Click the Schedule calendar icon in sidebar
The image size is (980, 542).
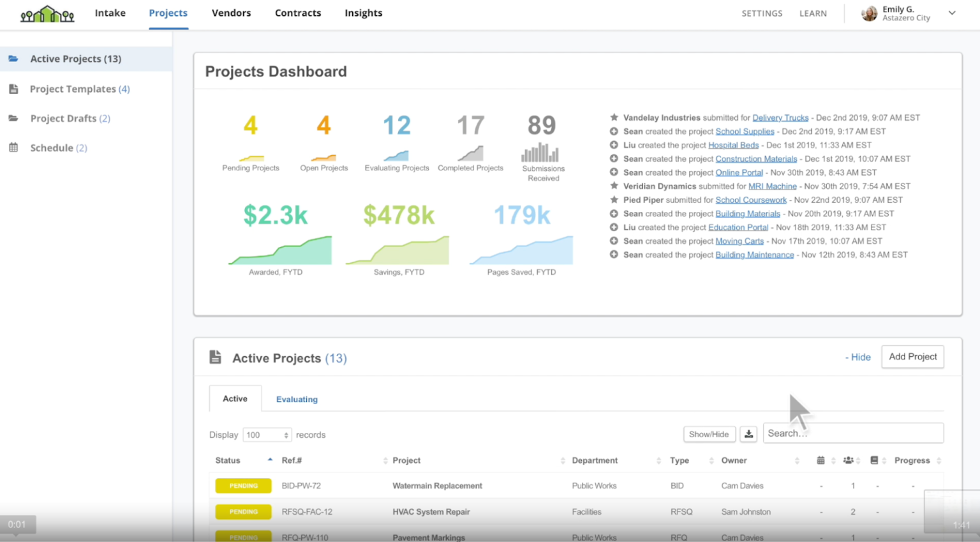point(14,147)
